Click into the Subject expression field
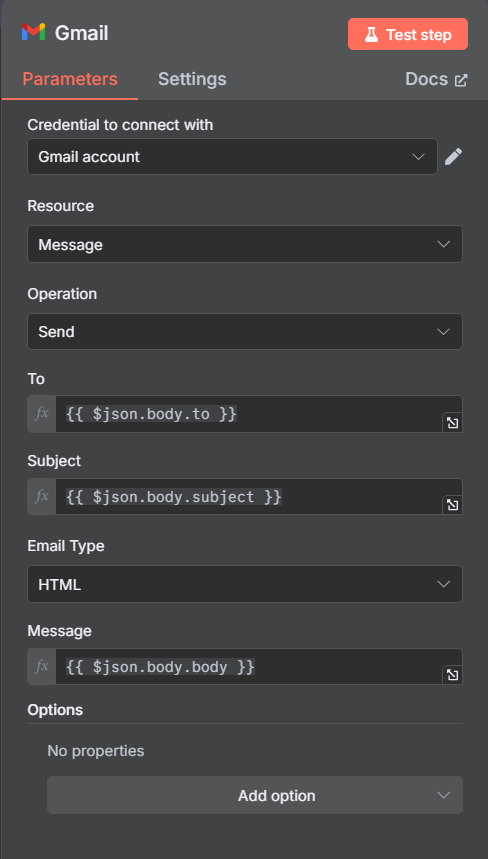The width and height of the screenshot is (488, 859). (249, 497)
